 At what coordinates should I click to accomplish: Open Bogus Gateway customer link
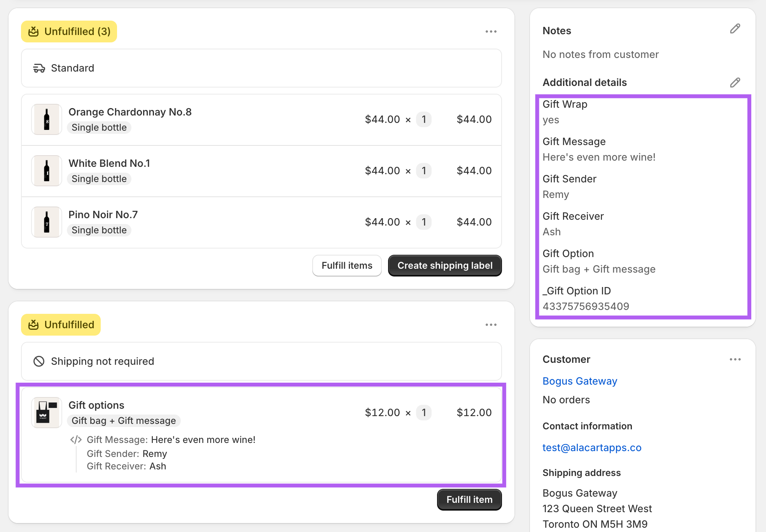[580, 381]
